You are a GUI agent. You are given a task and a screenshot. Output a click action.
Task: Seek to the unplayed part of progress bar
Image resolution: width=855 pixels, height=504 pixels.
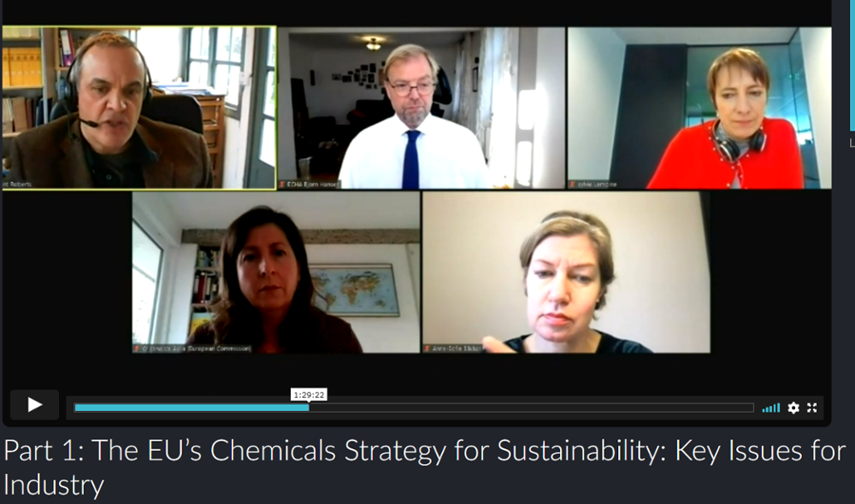coord(531,407)
